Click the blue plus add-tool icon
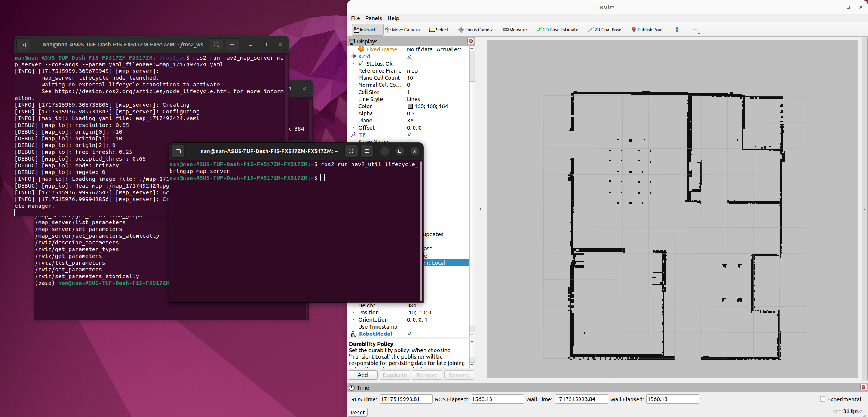This screenshot has height=417, width=868. [x=677, y=30]
